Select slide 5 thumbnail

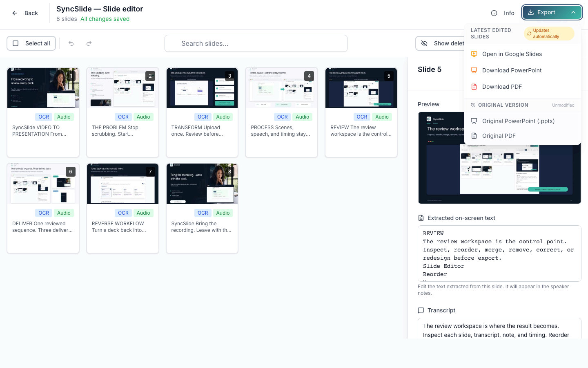click(x=361, y=88)
